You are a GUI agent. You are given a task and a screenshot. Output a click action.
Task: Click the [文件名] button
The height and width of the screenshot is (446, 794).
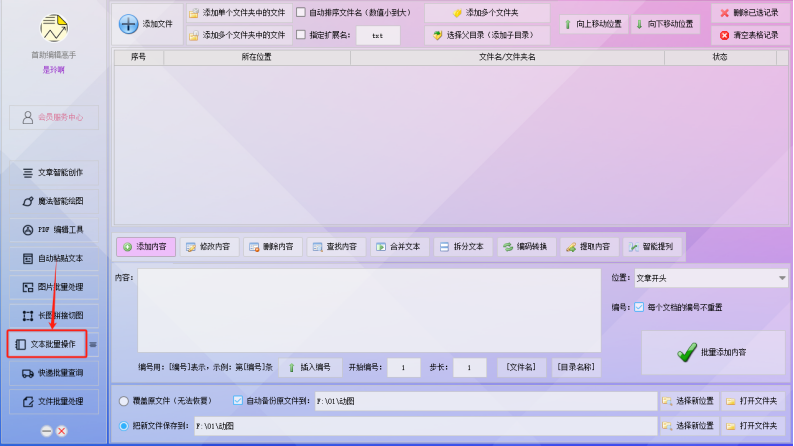pyautogui.click(x=521, y=368)
